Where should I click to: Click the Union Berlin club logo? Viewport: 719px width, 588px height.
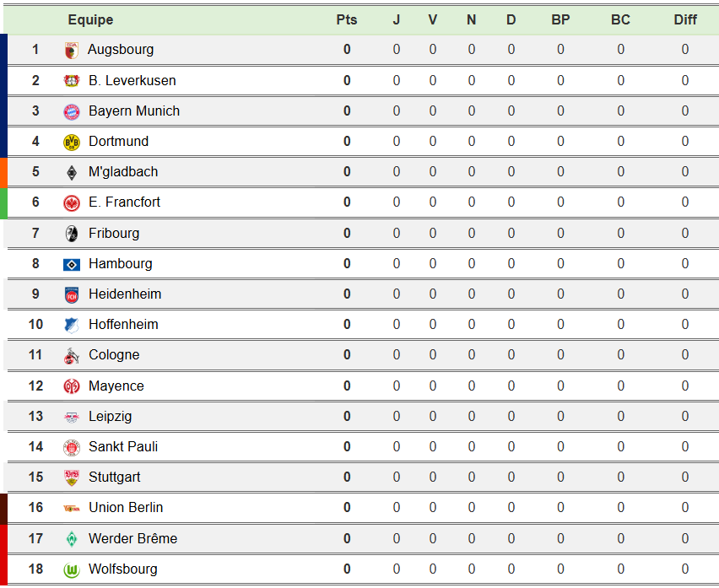(72, 508)
